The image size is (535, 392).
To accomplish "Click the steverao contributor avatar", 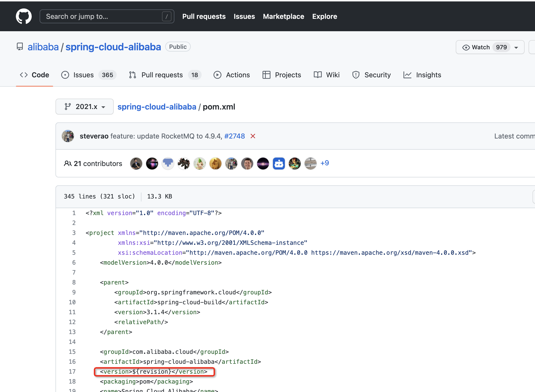I will tap(68, 136).
